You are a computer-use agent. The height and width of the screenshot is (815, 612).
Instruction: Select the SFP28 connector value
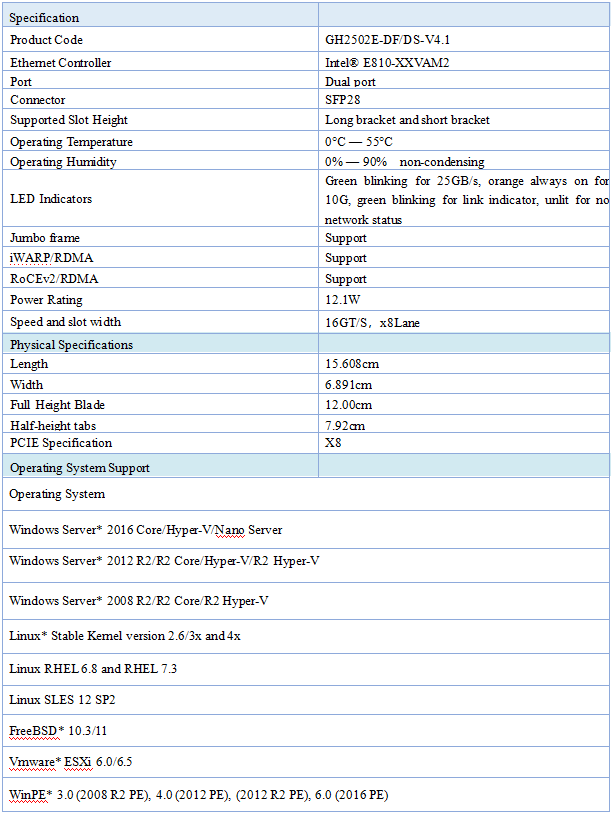point(342,100)
